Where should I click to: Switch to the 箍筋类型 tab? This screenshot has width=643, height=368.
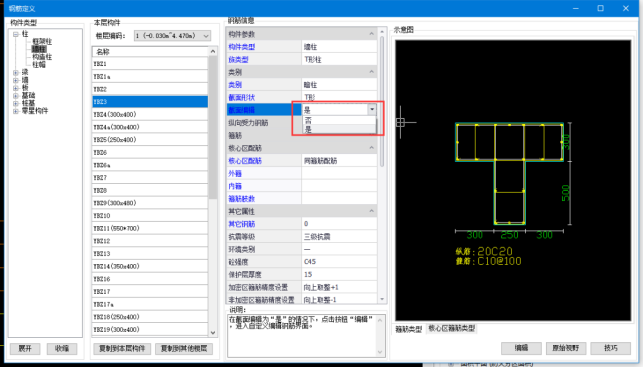pyautogui.click(x=408, y=329)
